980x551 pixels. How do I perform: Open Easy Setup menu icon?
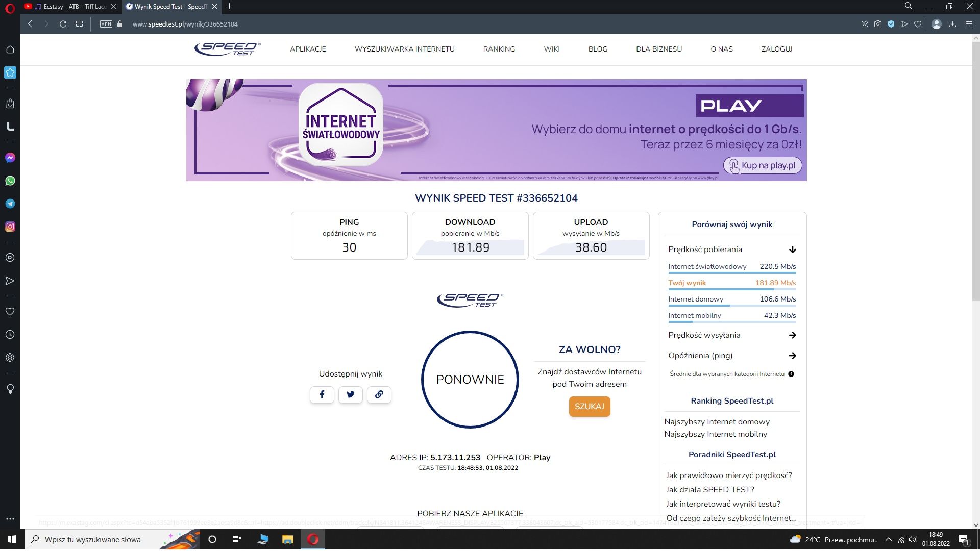tap(969, 24)
